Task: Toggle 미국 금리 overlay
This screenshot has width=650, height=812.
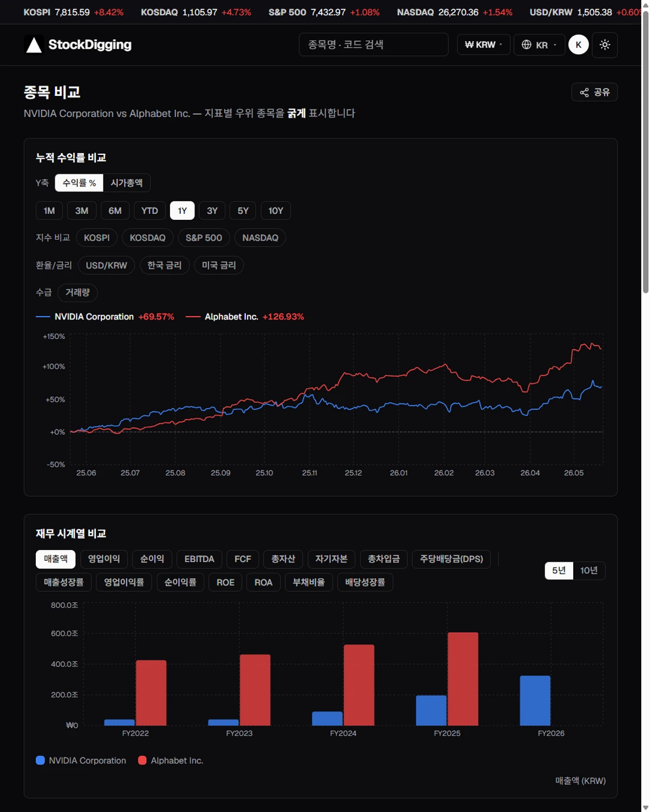Action: 219,265
